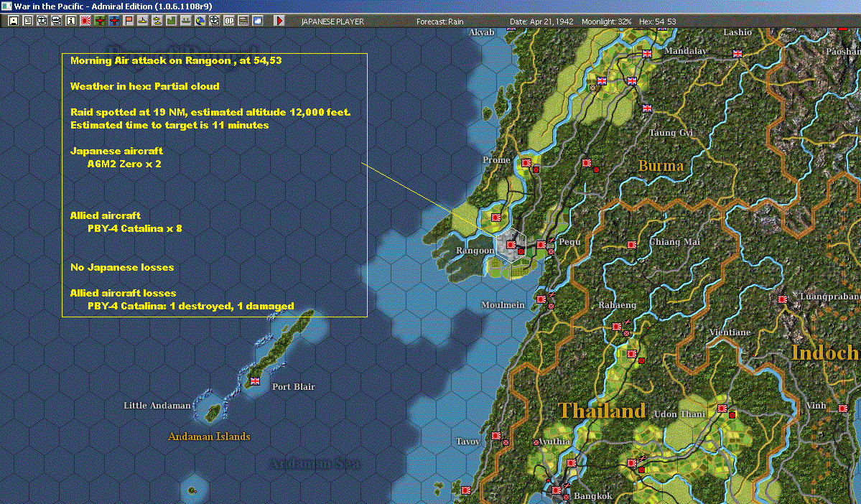Screen dimensions: 861x504
Task: Click the 'Vientiane' city label
Action: point(730,332)
